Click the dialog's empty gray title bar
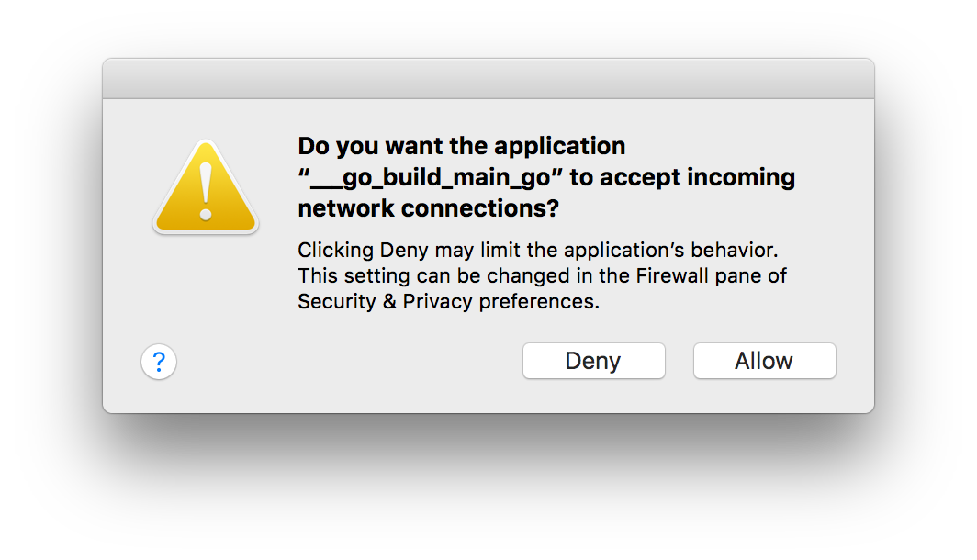The height and width of the screenshot is (560, 977). (488, 78)
